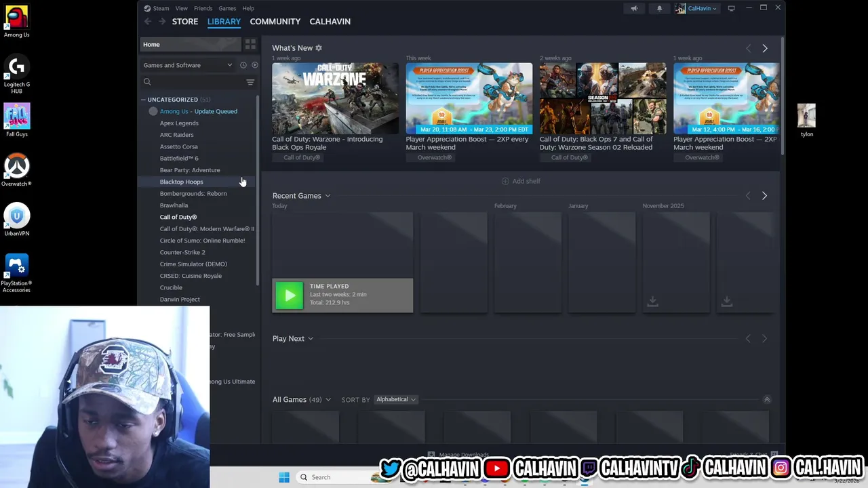This screenshot has width=868, height=488.
Task: Open the CALHAVIN profile tab
Action: pyautogui.click(x=330, y=22)
